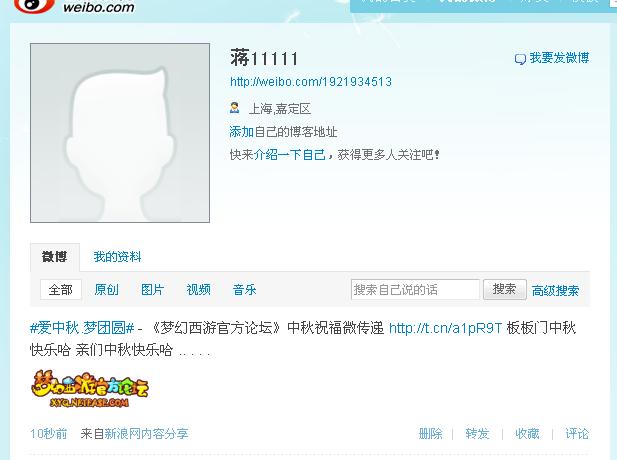This screenshot has height=460, width=617.
Task: Open the weibo.com/1921934513 profile link
Action: click(x=311, y=82)
